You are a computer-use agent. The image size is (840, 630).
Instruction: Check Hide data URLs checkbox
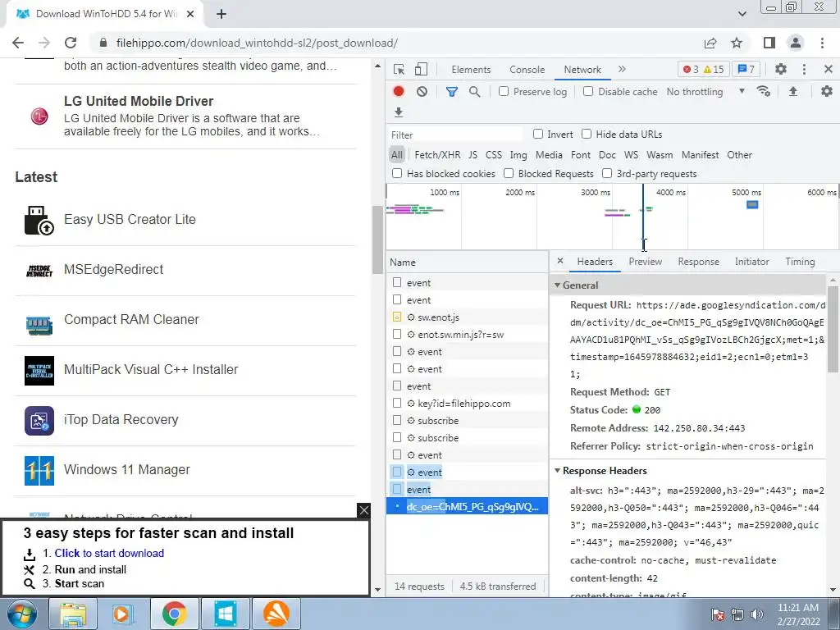coord(587,134)
